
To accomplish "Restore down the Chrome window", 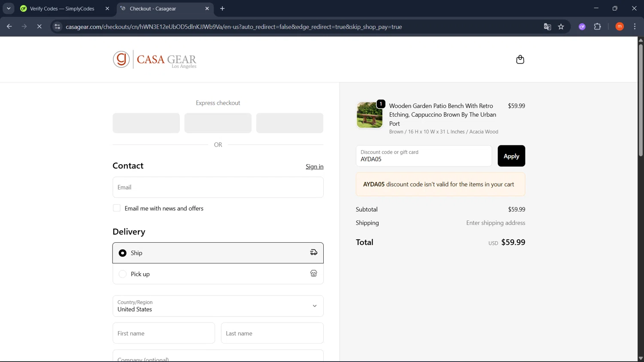I will coord(615,9).
